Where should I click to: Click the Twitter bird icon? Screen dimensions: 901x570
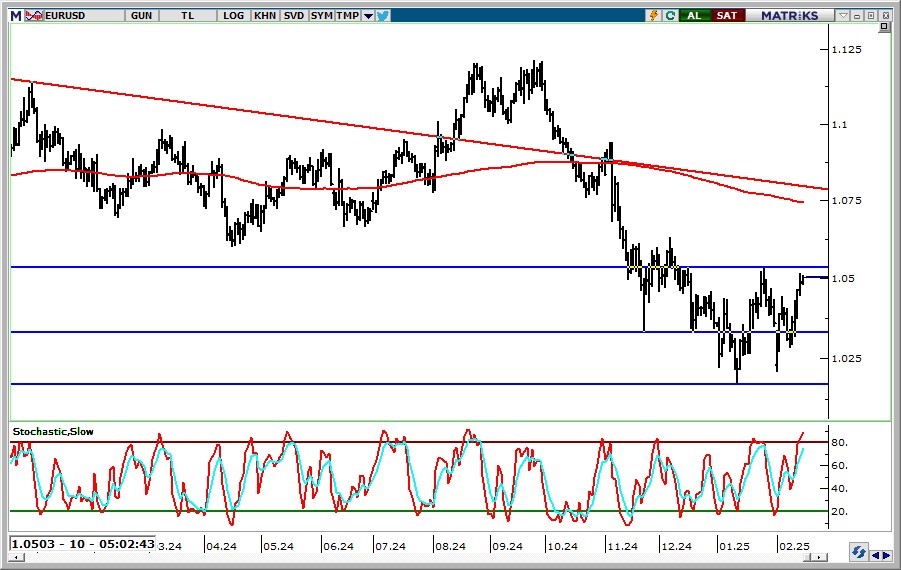click(x=383, y=16)
